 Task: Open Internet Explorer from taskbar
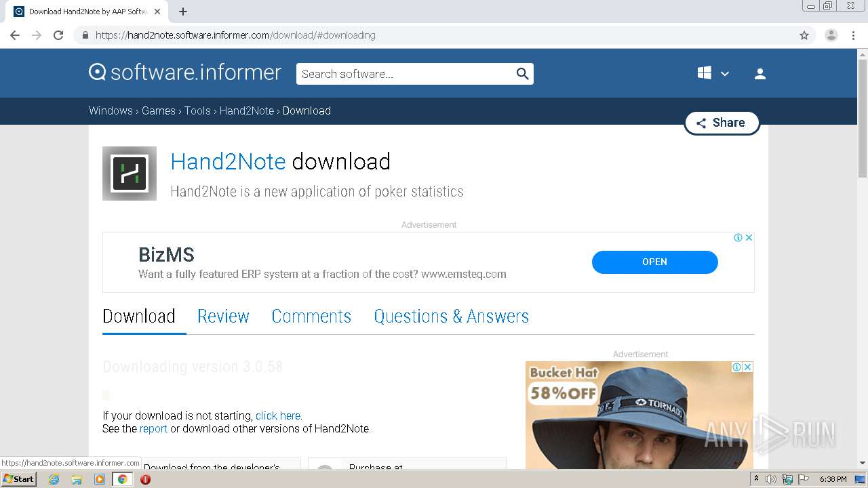54,479
